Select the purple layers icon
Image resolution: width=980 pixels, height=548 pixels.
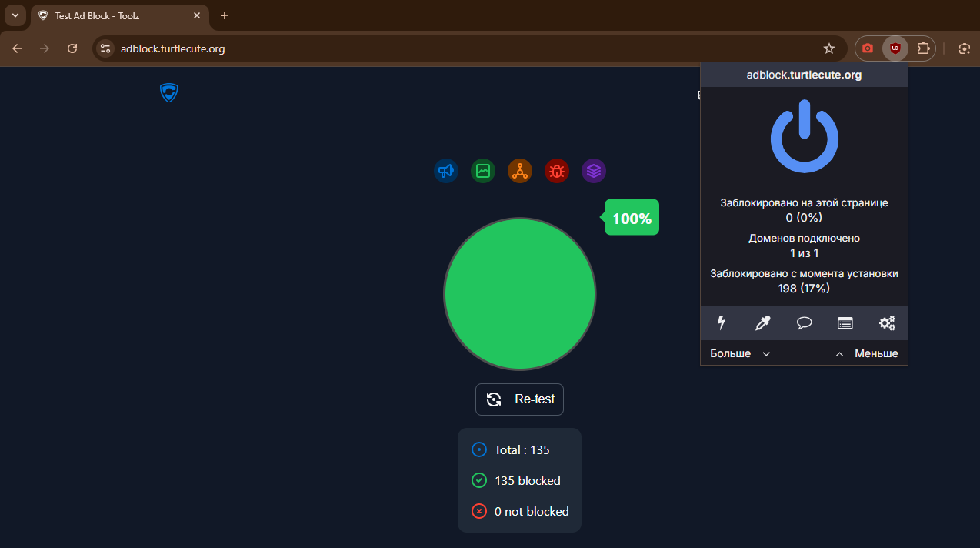(x=594, y=171)
